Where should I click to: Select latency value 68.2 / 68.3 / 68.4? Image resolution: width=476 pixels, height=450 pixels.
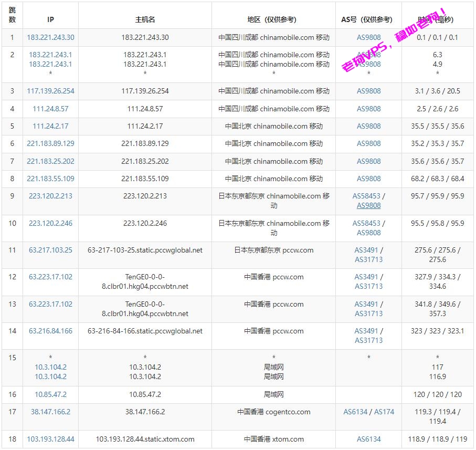[x=438, y=179]
